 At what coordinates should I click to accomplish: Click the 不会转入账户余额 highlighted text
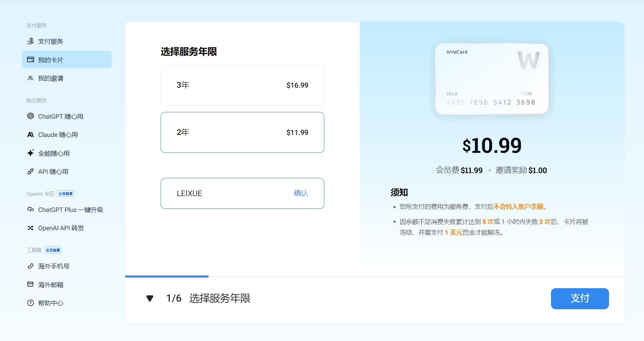pos(521,206)
